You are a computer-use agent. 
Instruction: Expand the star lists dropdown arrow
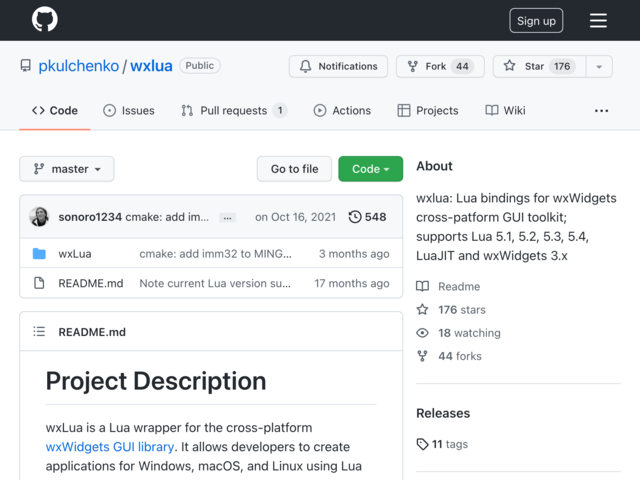599,67
